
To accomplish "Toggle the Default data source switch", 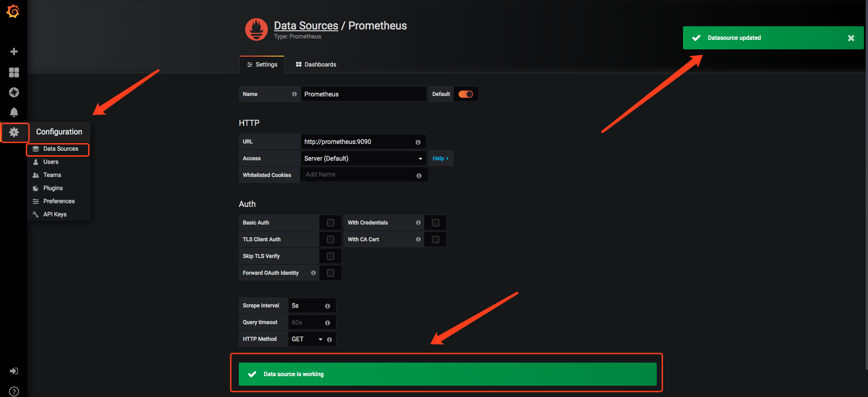I will (x=465, y=94).
